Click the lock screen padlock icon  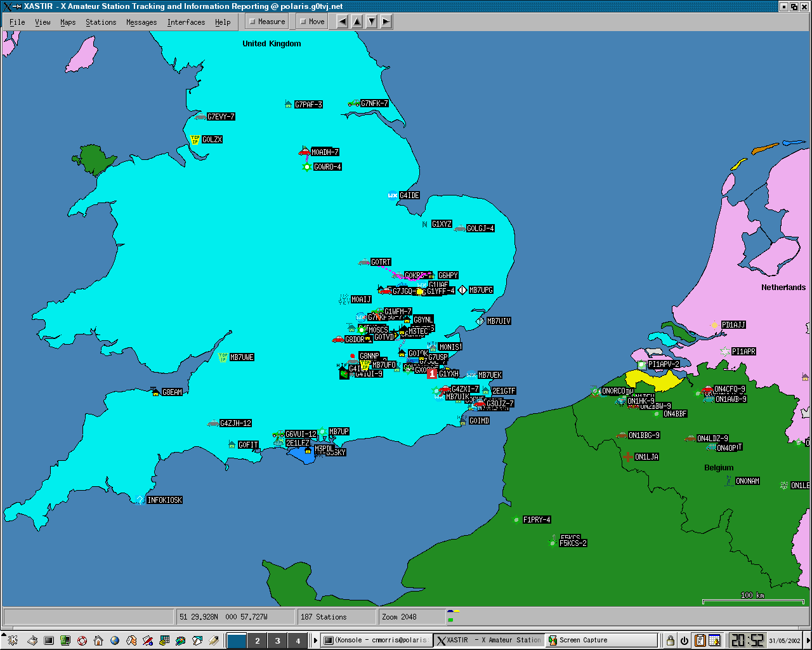[670, 640]
